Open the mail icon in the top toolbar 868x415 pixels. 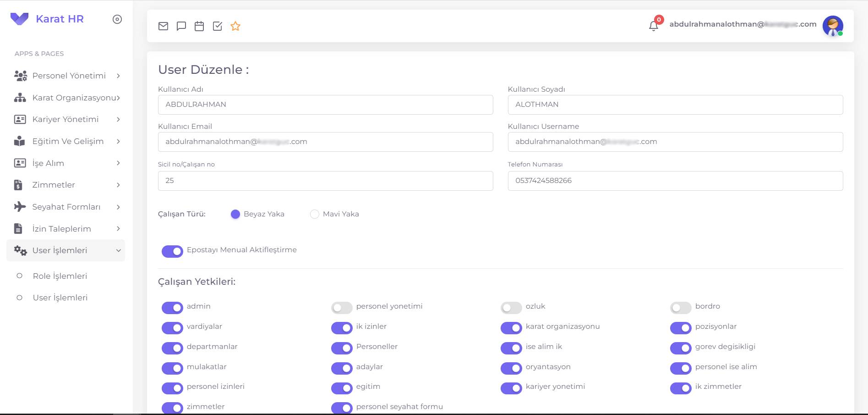point(164,26)
